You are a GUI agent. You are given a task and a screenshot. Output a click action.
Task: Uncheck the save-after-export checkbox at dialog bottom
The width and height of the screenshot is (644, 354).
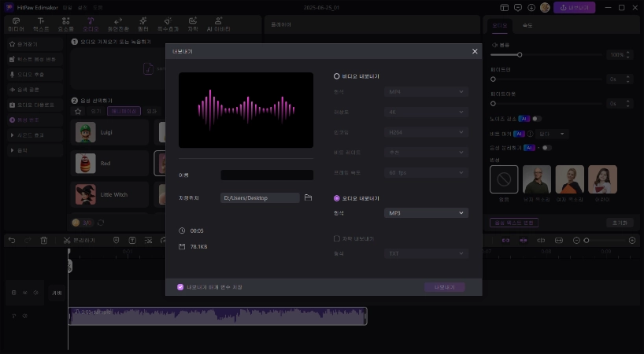click(x=180, y=287)
